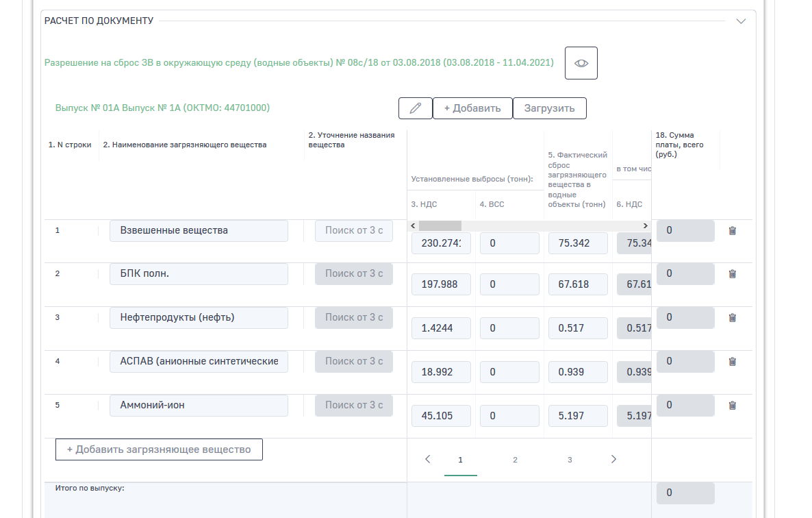Go to the previous page with left chevron
This screenshot has height=518, width=812.
(428, 459)
